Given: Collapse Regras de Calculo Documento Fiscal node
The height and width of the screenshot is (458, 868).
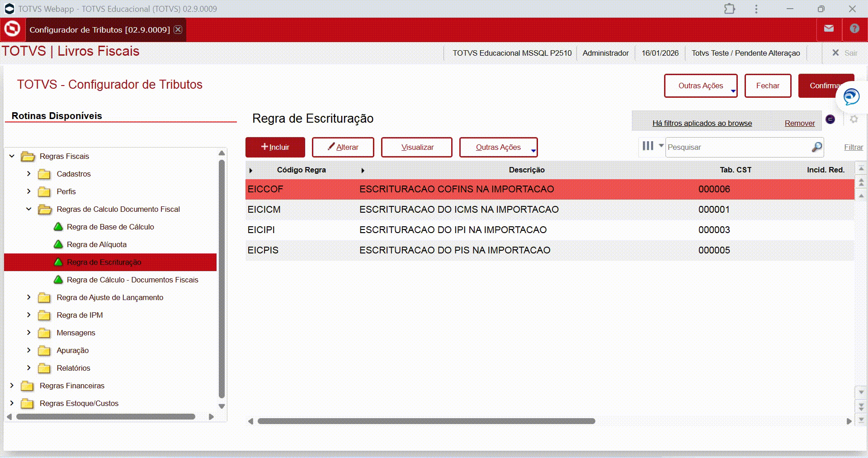Looking at the screenshot, I should pos(28,209).
